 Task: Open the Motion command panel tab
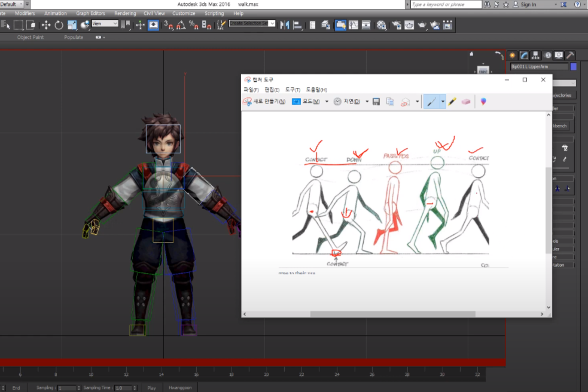[x=548, y=55]
